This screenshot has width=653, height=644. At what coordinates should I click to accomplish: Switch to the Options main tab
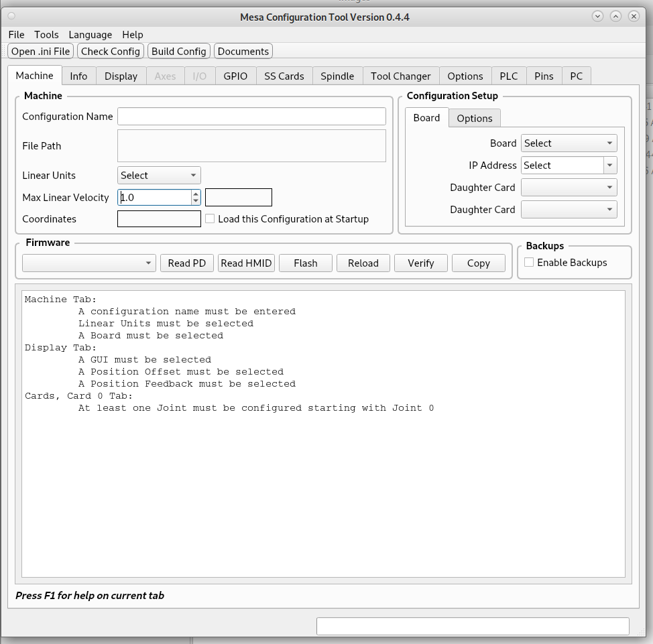pos(465,76)
